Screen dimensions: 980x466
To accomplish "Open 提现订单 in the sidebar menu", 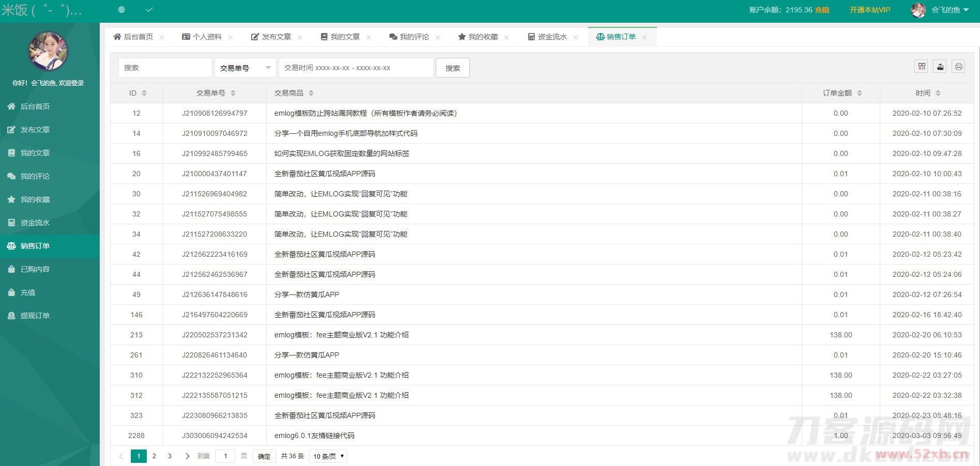I will 35,316.
